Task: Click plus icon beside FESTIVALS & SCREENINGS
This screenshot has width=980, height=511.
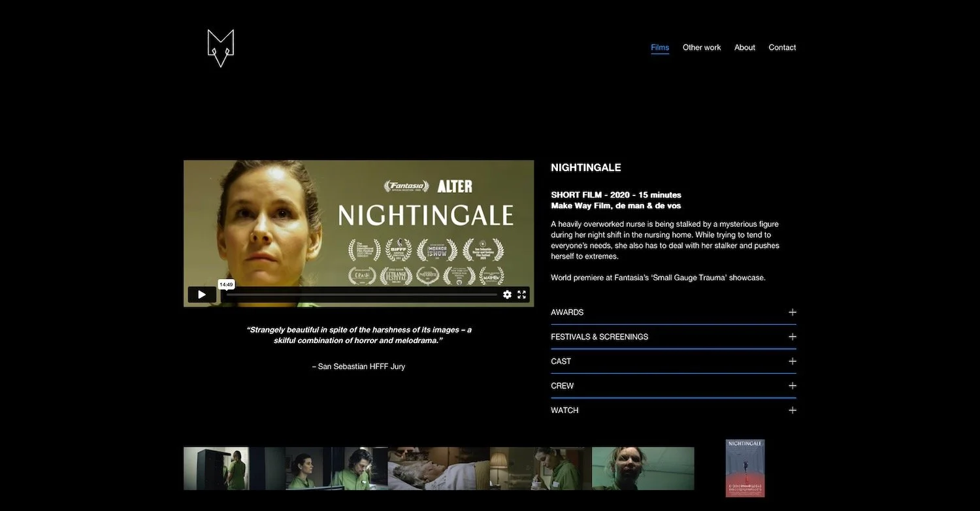Action: click(x=792, y=337)
